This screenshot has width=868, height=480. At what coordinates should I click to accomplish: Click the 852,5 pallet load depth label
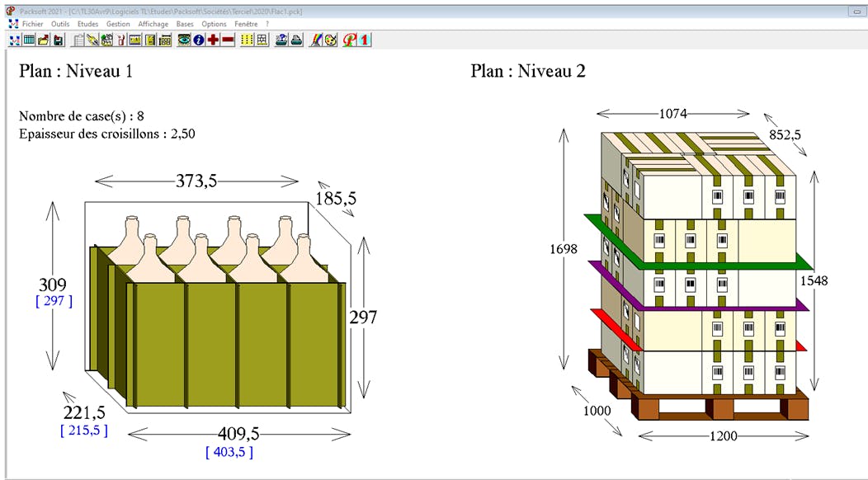pos(785,134)
